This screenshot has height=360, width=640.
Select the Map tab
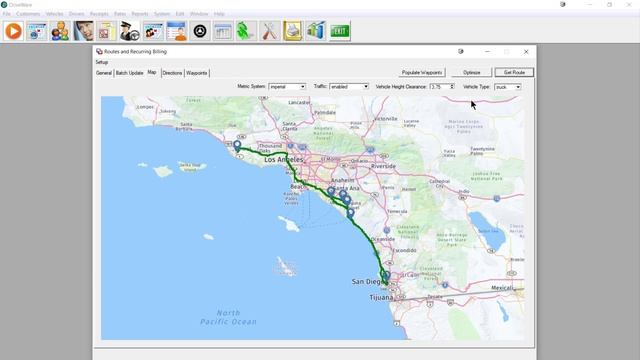pyautogui.click(x=152, y=72)
